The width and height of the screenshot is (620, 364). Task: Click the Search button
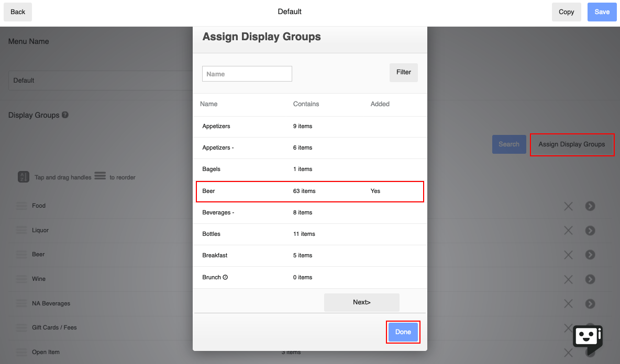(x=509, y=144)
